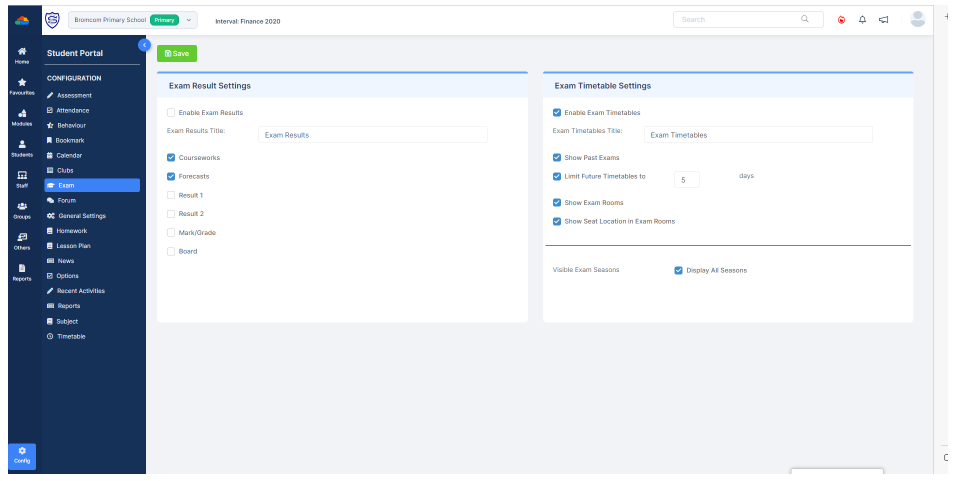Open the Timetable configuration item
This screenshot has width=959, height=481.
(x=70, y=336)
